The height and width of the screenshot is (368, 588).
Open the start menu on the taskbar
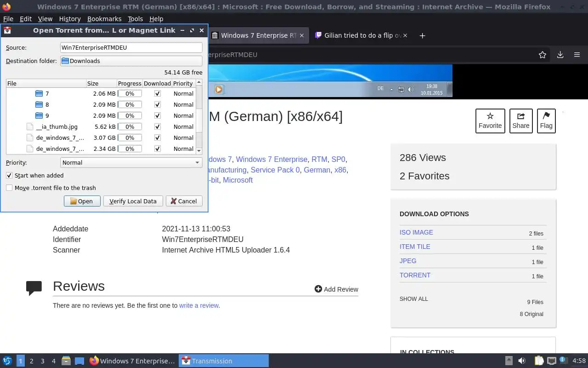tap(7, 361)
